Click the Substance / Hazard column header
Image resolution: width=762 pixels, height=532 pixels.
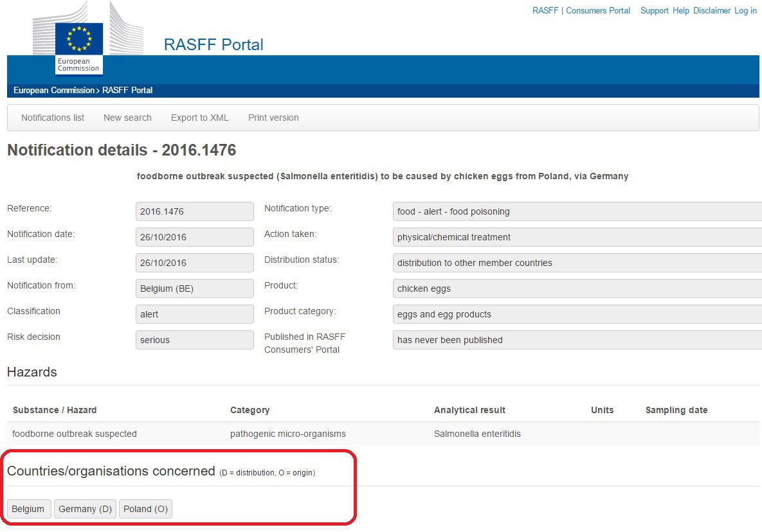(x=55, y=410)
